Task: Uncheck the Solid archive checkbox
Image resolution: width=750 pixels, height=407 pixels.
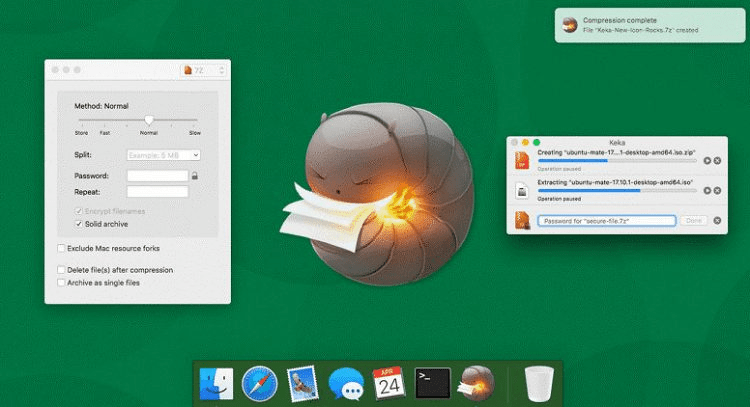Action: point(79,224)
